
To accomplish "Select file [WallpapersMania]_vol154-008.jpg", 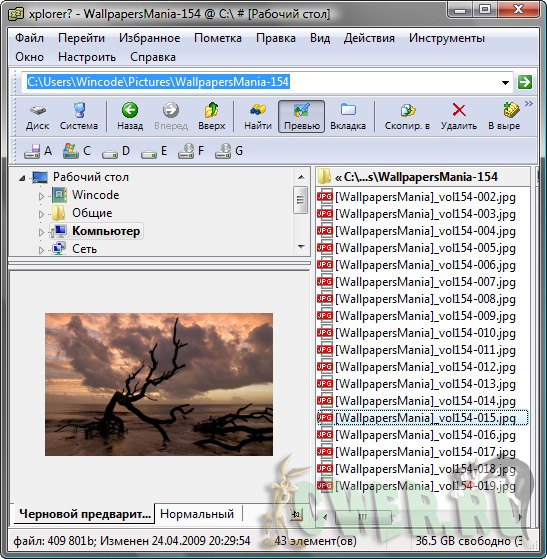I will point(425,299).
